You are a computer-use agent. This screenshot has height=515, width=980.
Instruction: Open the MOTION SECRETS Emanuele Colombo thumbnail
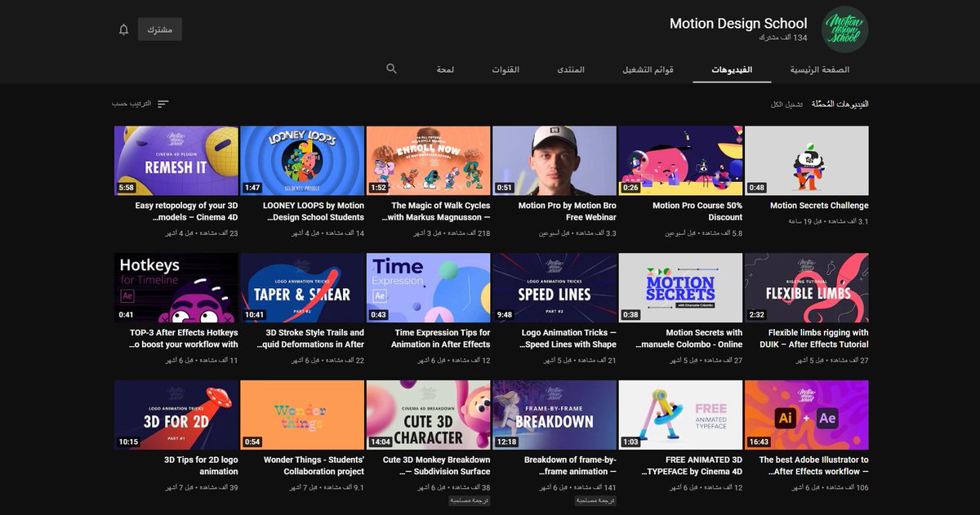(681, 288)
